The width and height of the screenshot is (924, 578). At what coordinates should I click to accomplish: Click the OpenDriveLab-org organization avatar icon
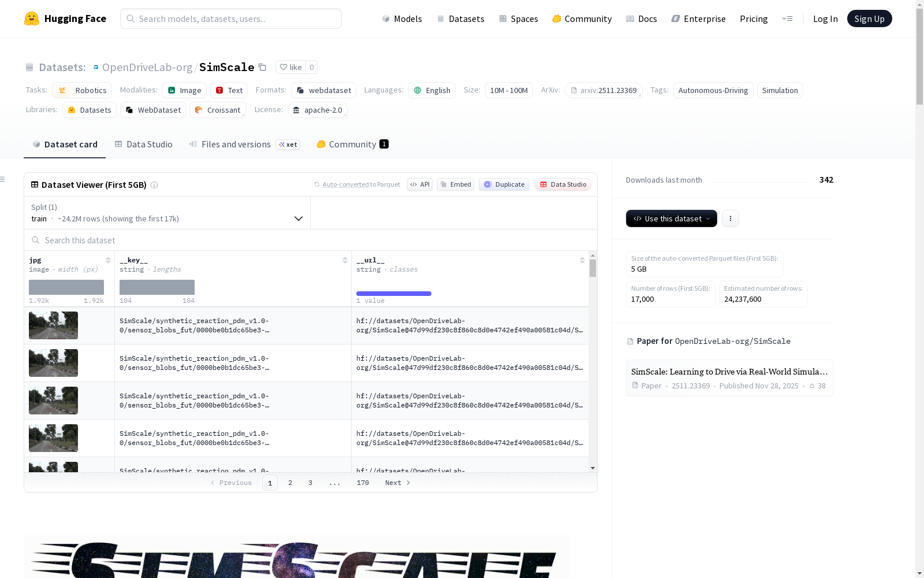coord(96,67)
